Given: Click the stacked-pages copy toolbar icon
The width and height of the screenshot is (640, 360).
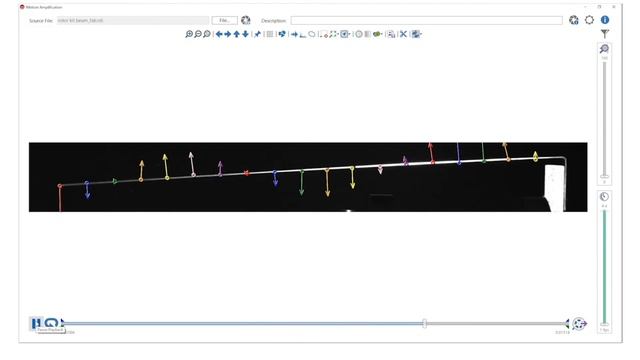Looking at the screenshot, I should click(391, 34).
